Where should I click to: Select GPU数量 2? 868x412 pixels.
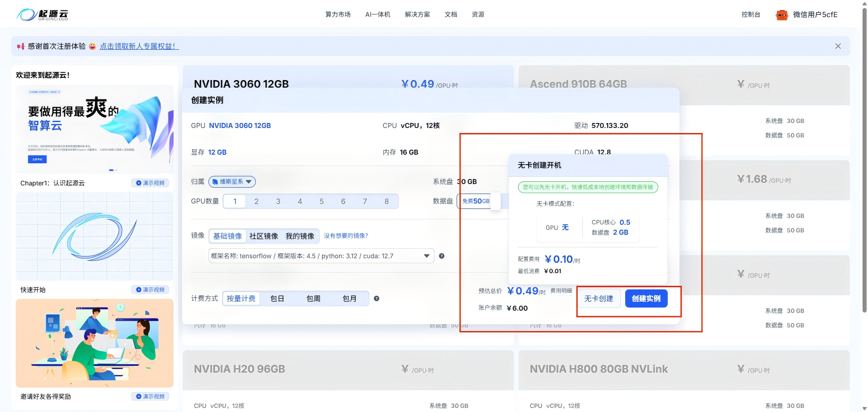pos(256,201)
